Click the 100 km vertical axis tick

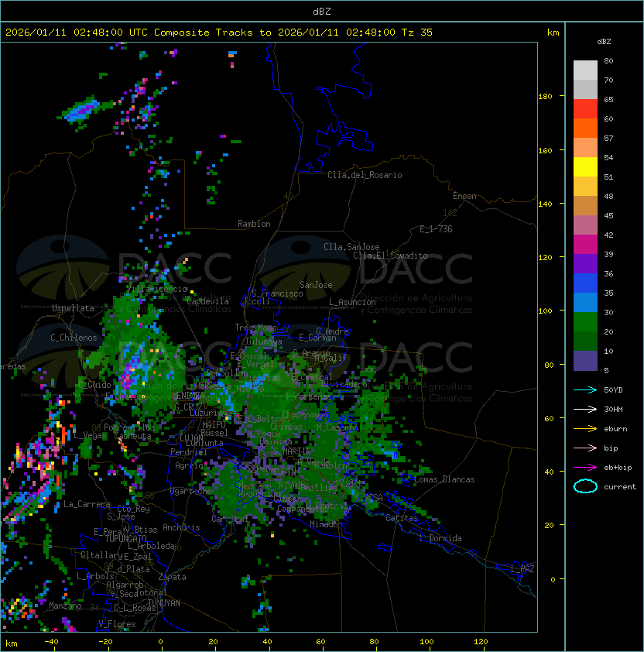[x=545, y=311]
